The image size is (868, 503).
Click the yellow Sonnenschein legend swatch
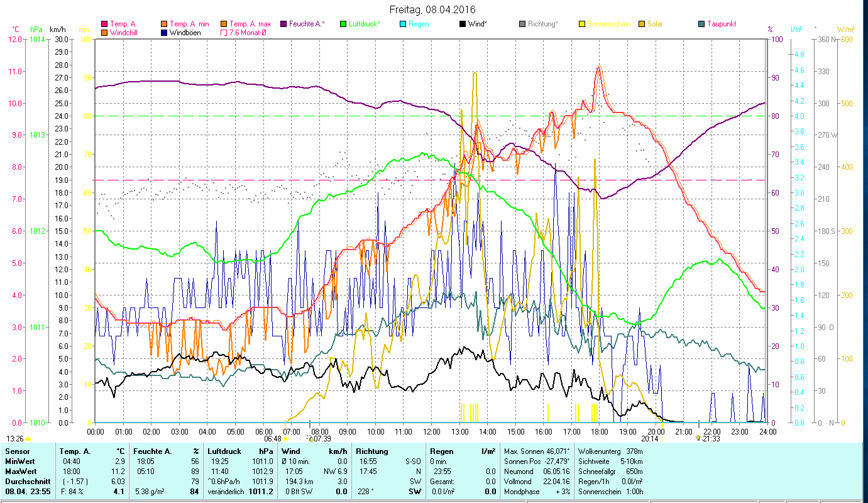coord(582,25)
